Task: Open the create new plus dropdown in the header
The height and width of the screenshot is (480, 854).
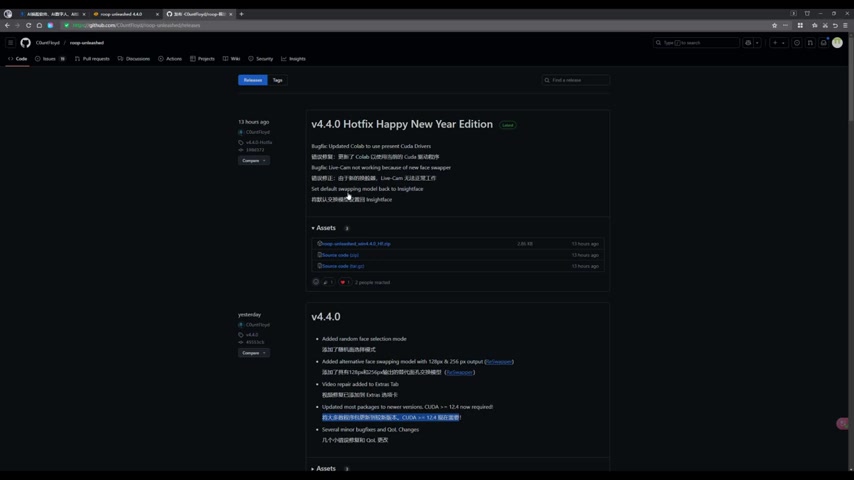Action: 777,43
